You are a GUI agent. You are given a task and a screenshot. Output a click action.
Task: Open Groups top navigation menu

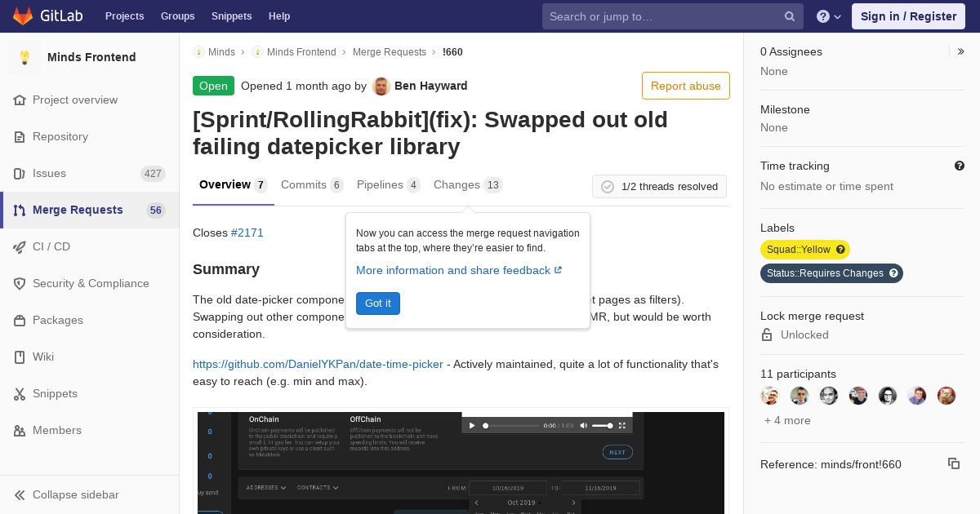[x=178, y=16]
